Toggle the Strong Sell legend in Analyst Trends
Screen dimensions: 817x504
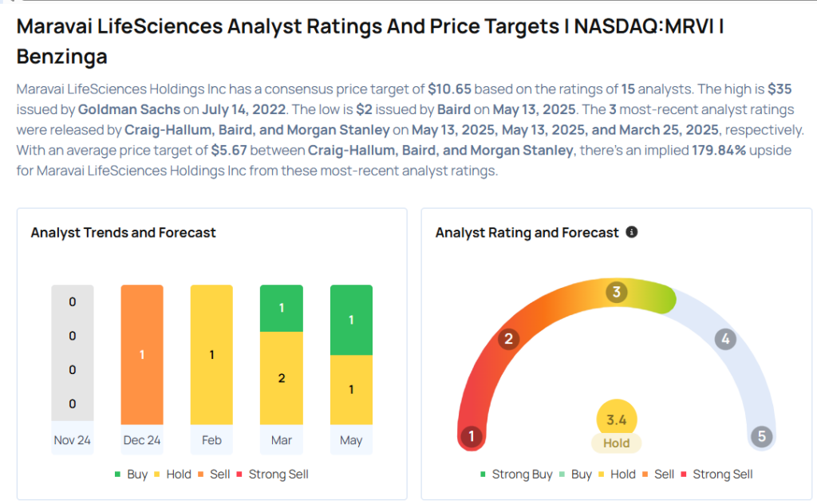pyautogui.click(x=271, y=474)
